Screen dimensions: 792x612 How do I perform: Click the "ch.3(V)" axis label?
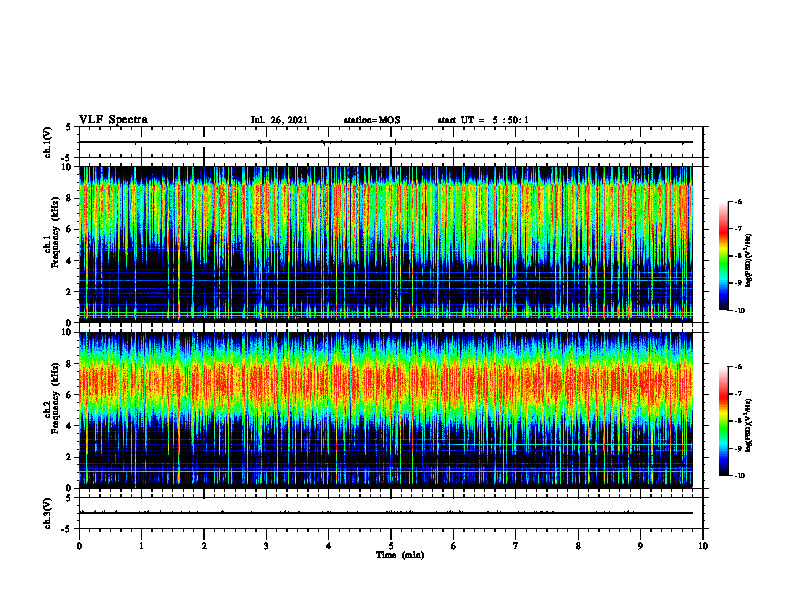(x=48, y=513)
